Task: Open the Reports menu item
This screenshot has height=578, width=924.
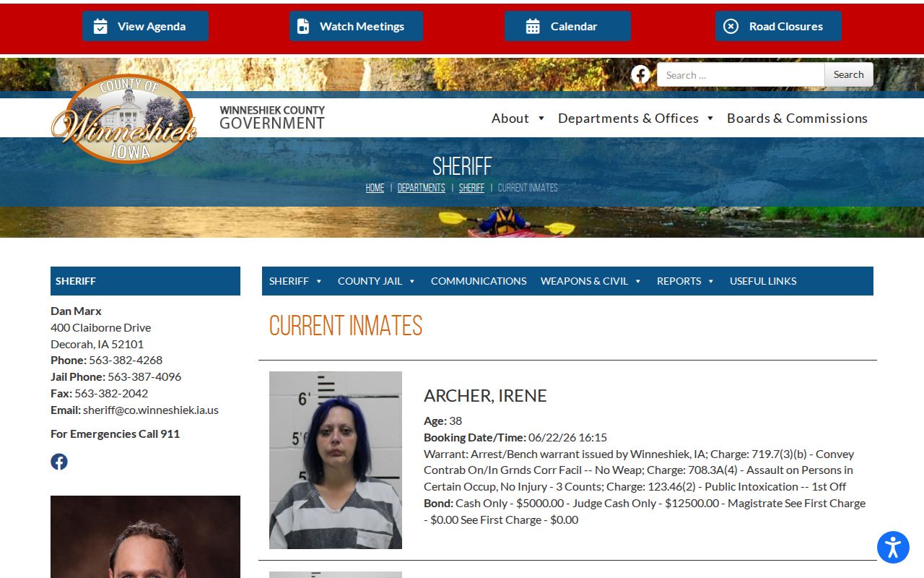Action: pyautogui.click(x=679, y=281)
